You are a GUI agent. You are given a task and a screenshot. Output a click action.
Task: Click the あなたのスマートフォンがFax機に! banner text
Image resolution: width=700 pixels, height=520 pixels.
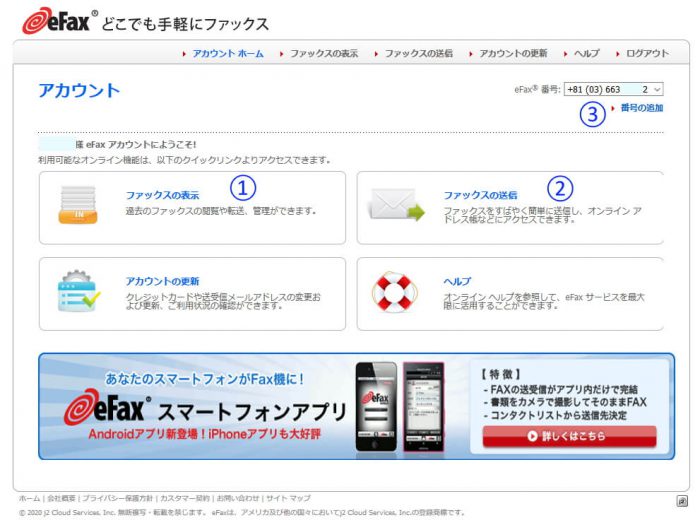[205, 379]
